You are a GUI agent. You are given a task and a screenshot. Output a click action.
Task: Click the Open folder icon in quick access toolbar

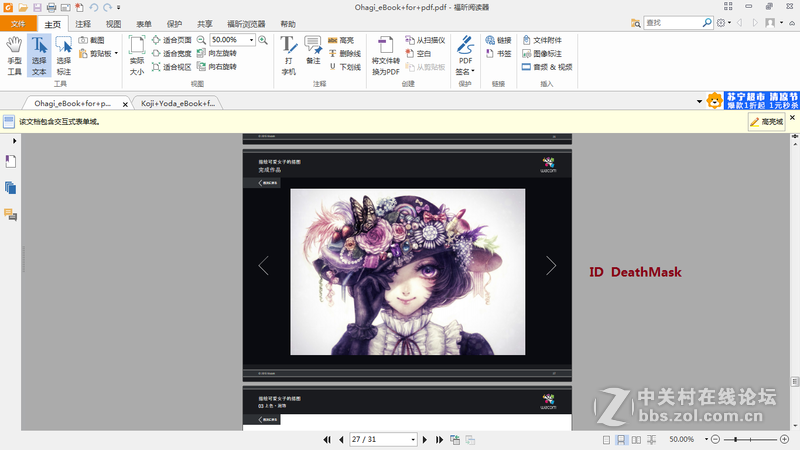click(x=22, y=7)
